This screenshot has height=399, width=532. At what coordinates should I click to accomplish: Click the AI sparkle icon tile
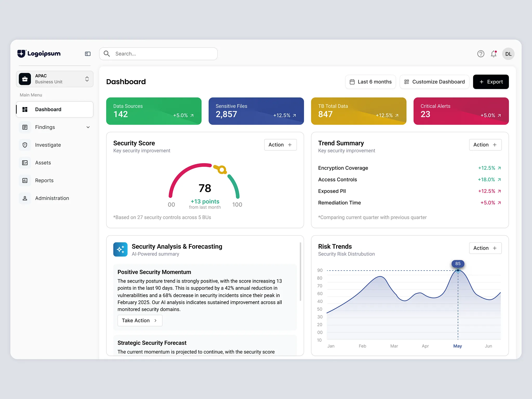click(120, 249)
